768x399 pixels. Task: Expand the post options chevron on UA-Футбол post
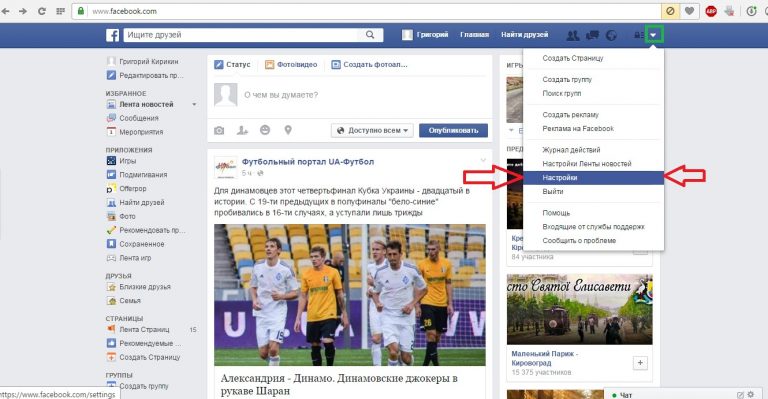pos(483,161)
